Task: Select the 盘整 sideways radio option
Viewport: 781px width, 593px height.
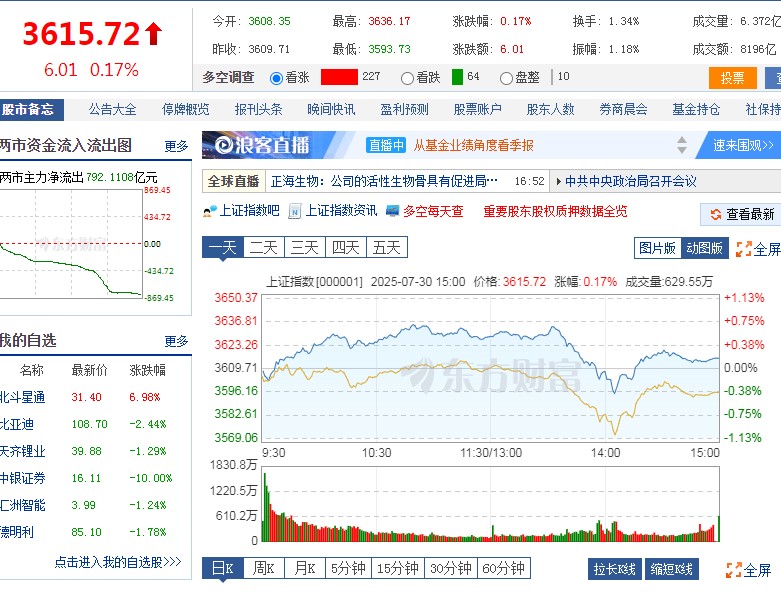Action: [506, 78]
